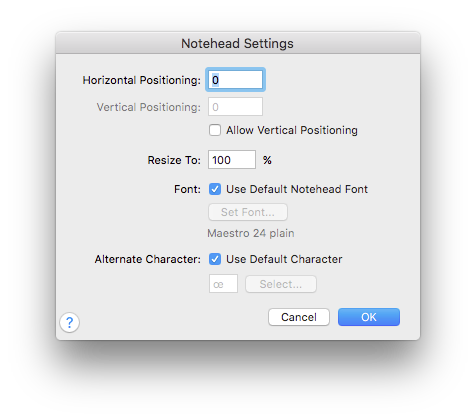Click the percent sign beside Resize To

pos(267,160)
